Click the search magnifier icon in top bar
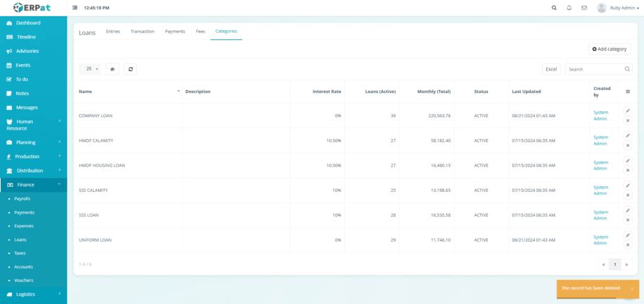 click(554, 8)
